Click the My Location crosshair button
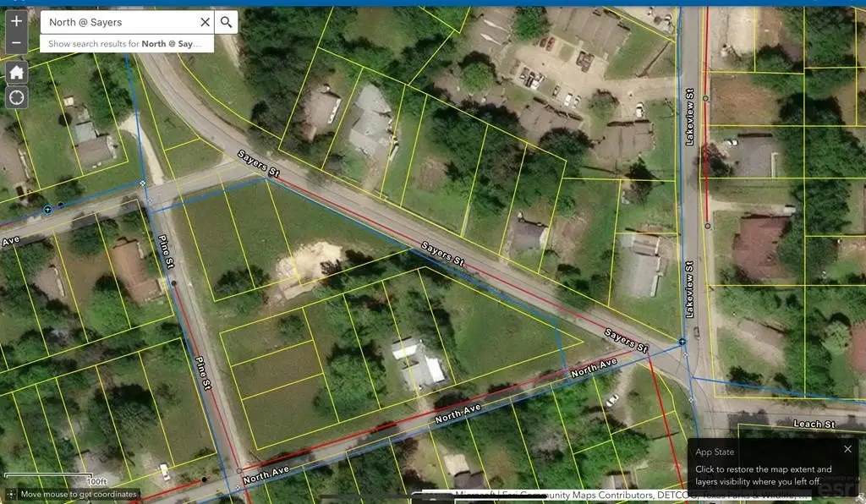 point(17,98)
